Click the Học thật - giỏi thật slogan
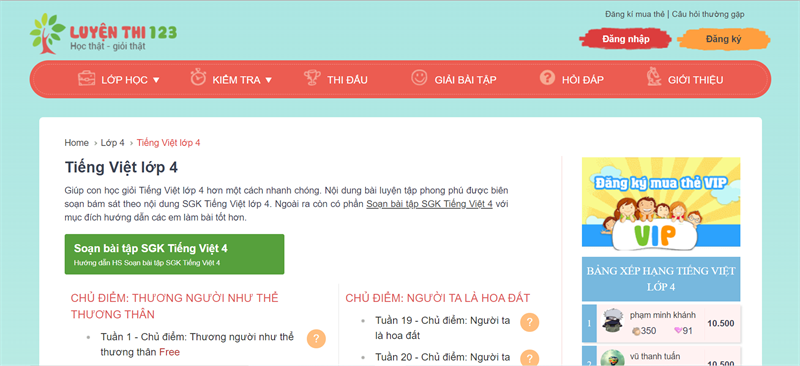The width and height of the screenshot is (800, 366). [x=108, y=46]
